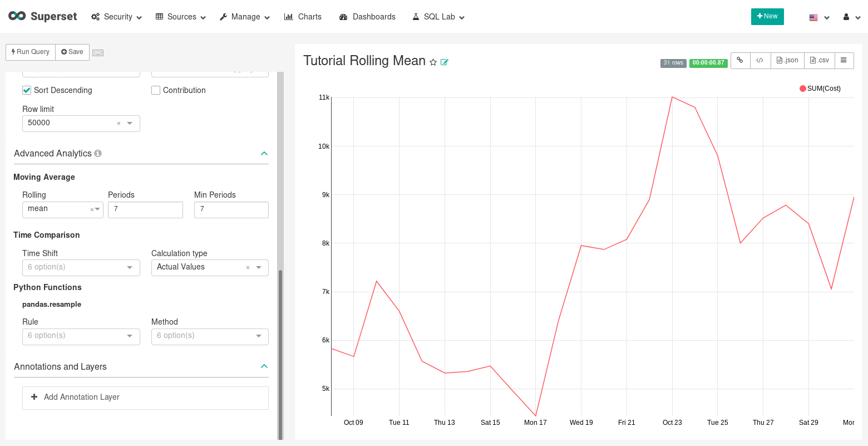
Task: Uncheck the Sort Descending checkbox
Action: [27, 90]
